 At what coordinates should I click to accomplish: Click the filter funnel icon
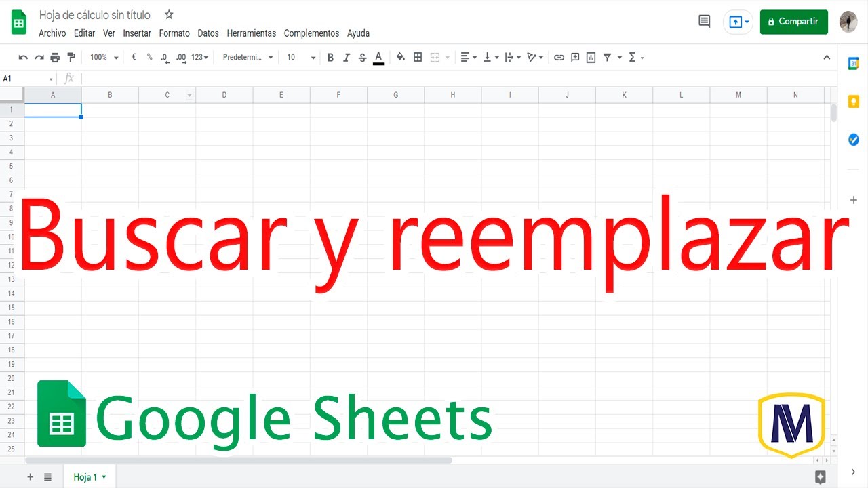click(x=608, y=58)
